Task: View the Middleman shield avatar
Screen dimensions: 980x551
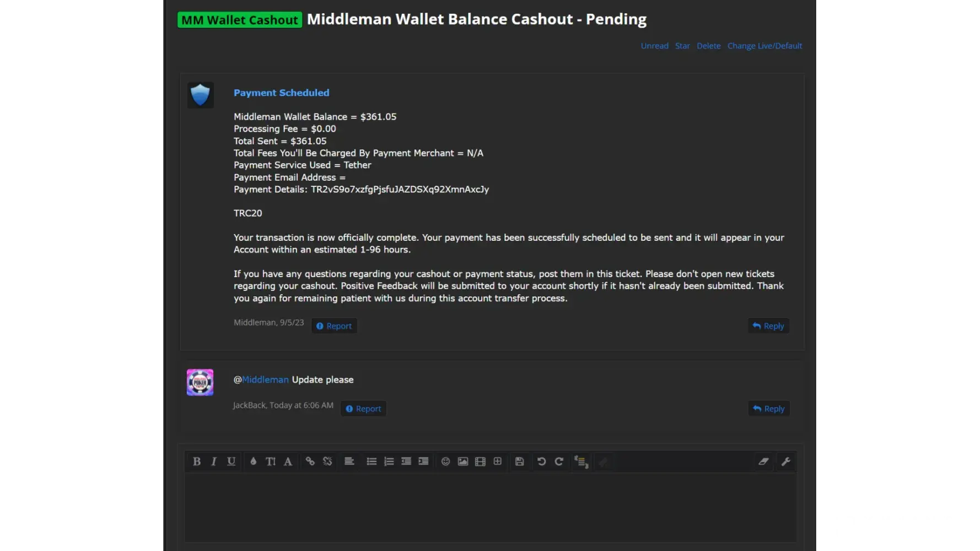Action: pos(201,95)
